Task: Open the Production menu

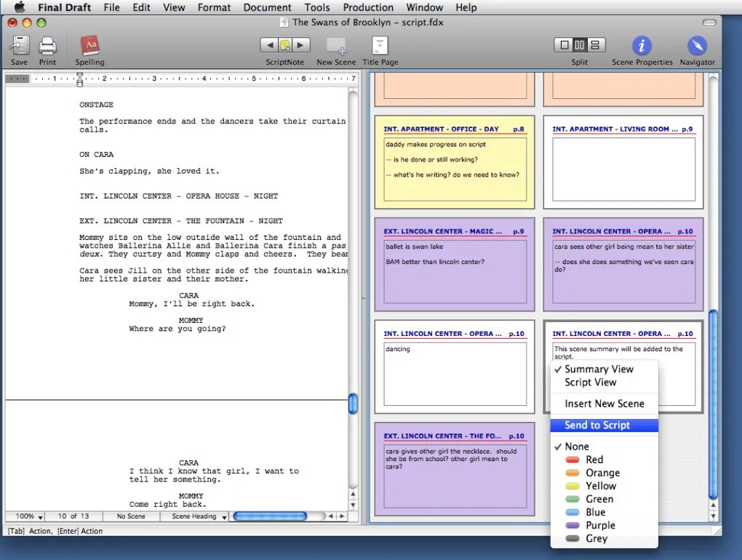Action: [x=368, y=7]
